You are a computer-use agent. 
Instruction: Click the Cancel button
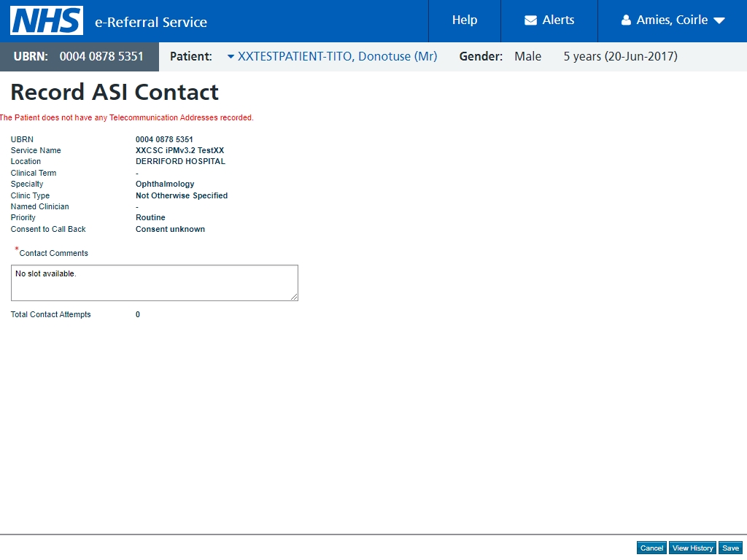pyautogui.click(x=651, y=548)
